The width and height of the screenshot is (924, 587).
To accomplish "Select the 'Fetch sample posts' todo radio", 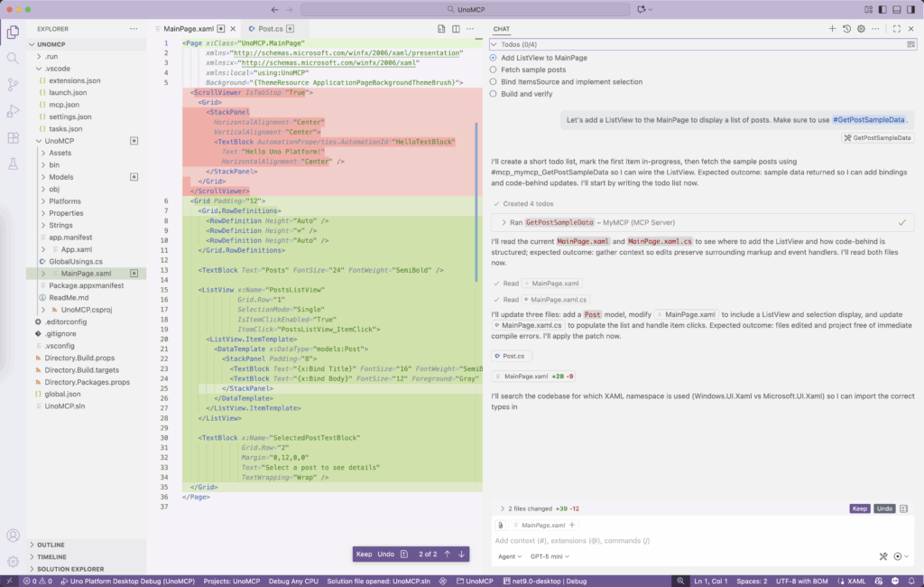I will click(x=494, y=70).
